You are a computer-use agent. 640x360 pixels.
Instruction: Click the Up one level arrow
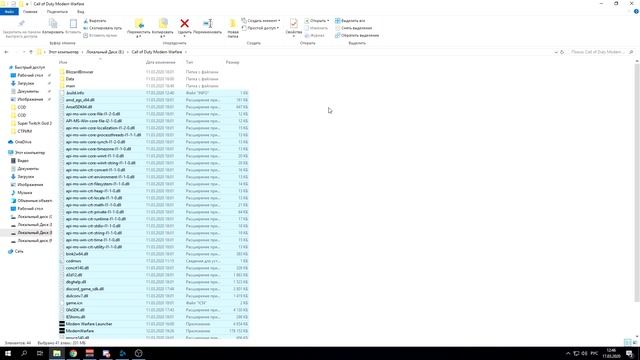[31, 52]
